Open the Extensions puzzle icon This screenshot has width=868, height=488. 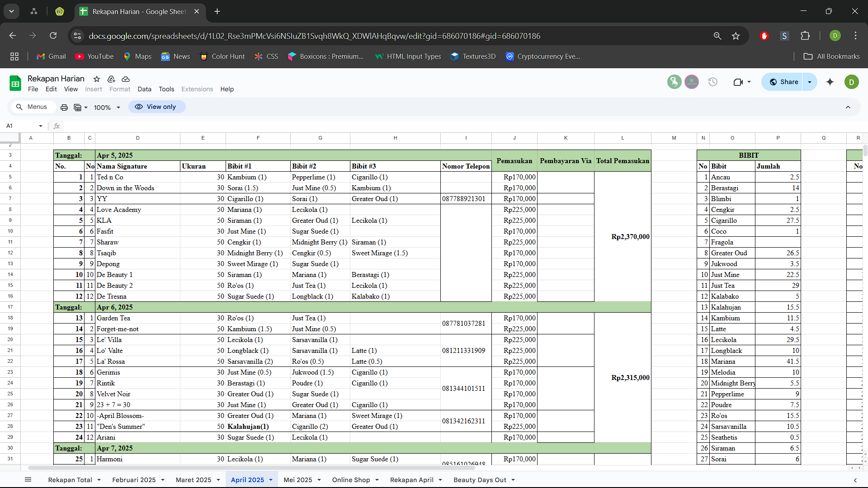tap(805, 36)
